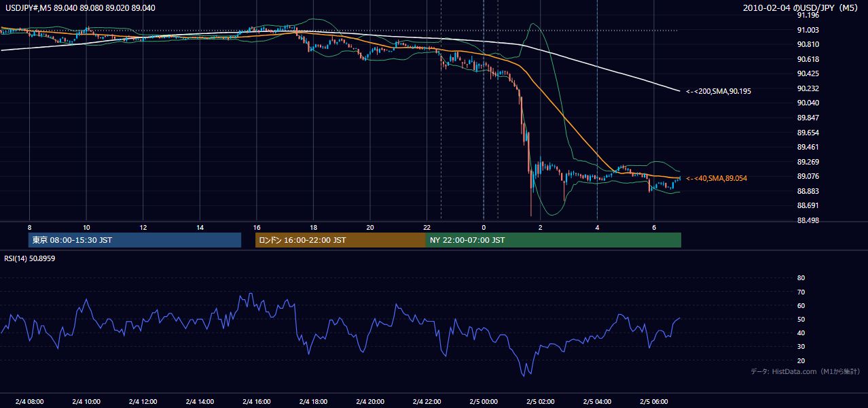Click hour label 8 under the price chart

29,226
